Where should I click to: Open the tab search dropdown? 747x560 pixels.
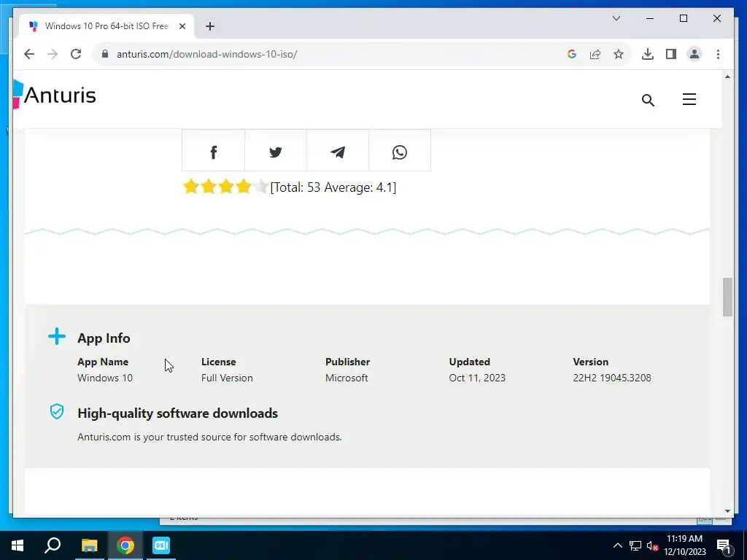tap(616, 18)
